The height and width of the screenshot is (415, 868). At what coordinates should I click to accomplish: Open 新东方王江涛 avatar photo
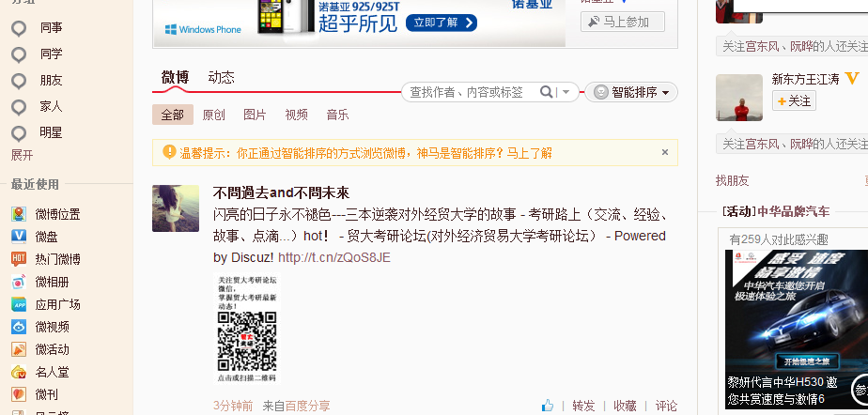click(739, 98)
